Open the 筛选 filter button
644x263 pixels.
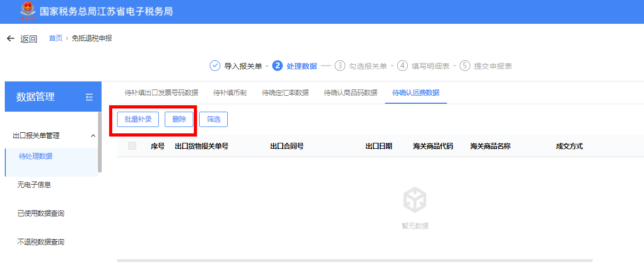[213, 120]
